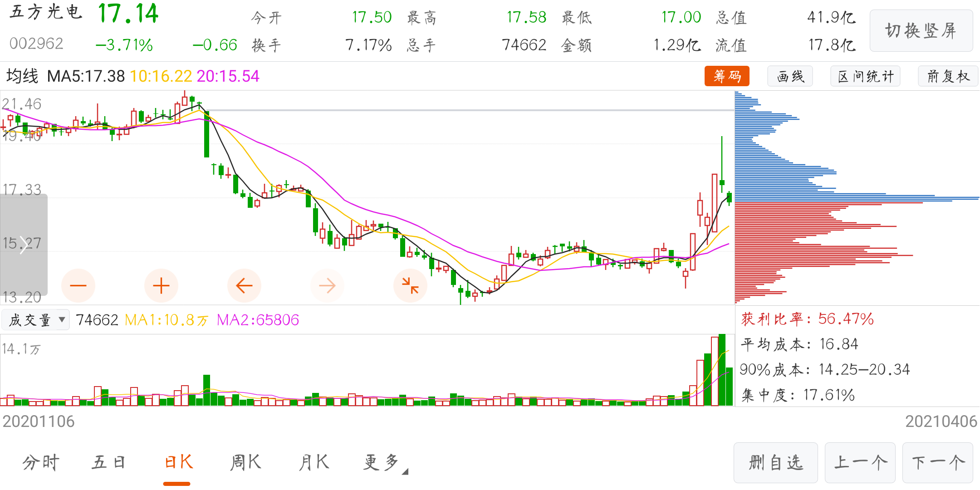Viewport: 980px width, 490px height.
Task: Click the 流值 value 17.8亿
Action: 832,45
